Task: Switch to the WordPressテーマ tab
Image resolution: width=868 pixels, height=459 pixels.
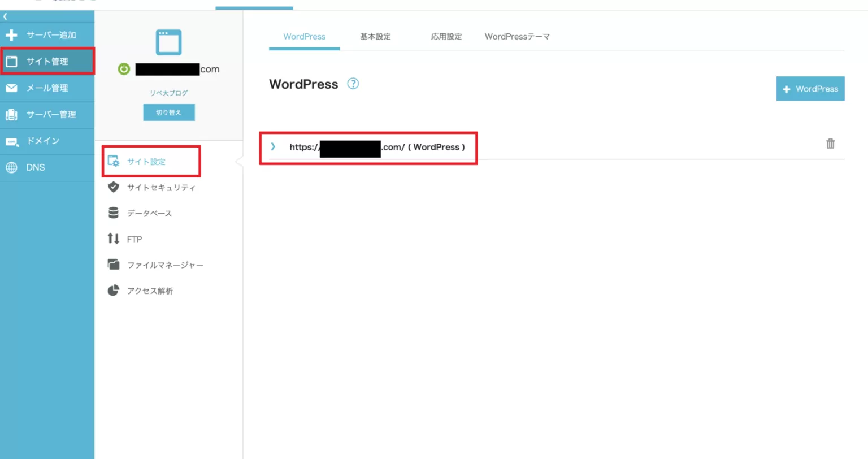Action: coord(517,37)
